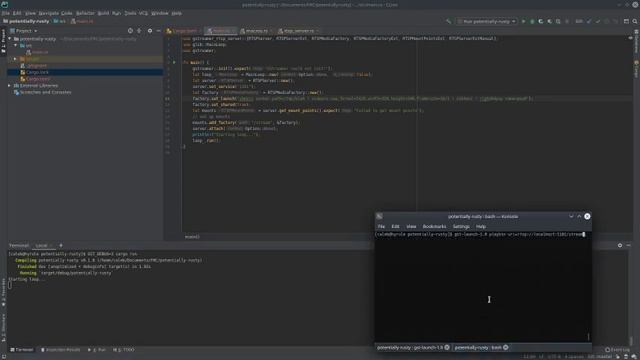640x360 pixels.
Task: Click the green Run button
Action: tap(523, 21)
